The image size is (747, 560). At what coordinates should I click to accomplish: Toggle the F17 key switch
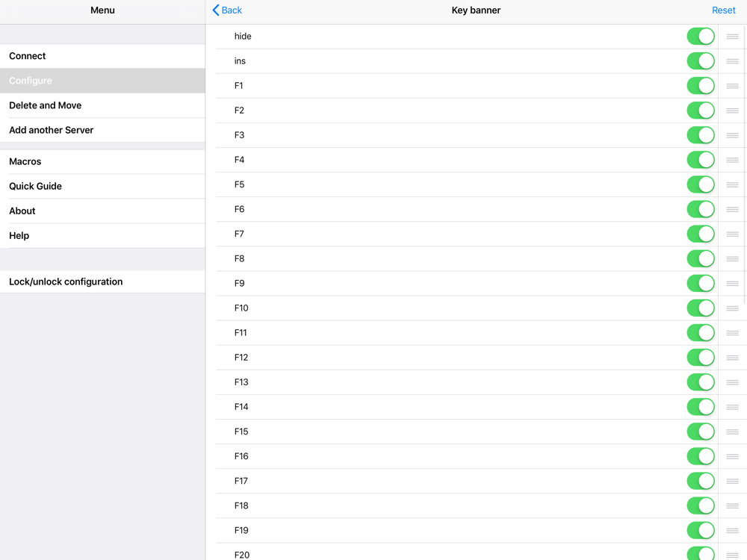click(701, 481)
